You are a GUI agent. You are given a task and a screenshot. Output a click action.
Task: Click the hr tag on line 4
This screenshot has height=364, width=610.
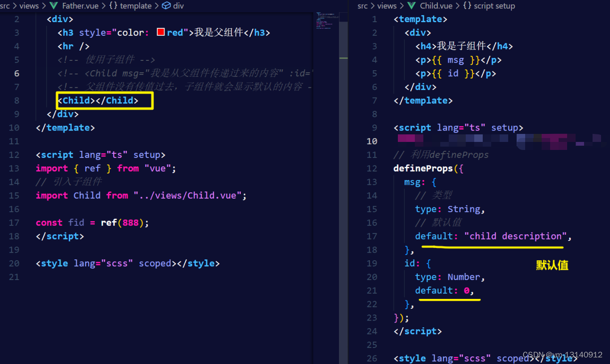pos(74,46)
